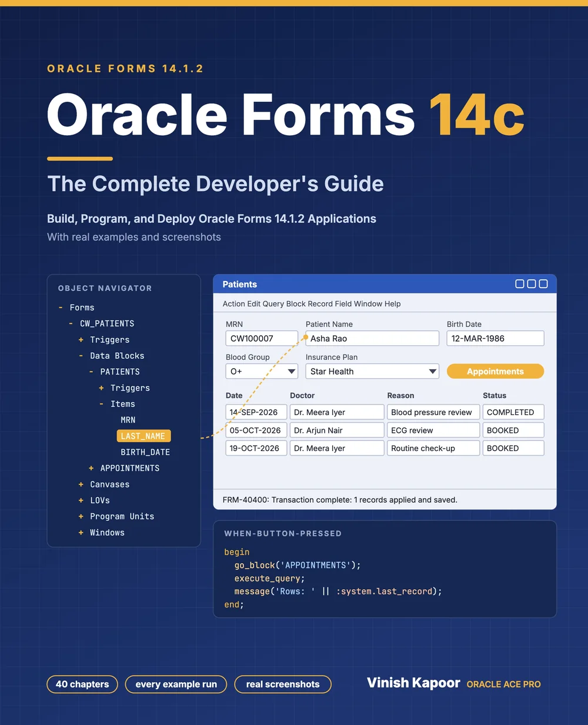The height and width of the screenshot is (725, 588).
Task: Open the Edit menu
Action: [x=255, y=304]
